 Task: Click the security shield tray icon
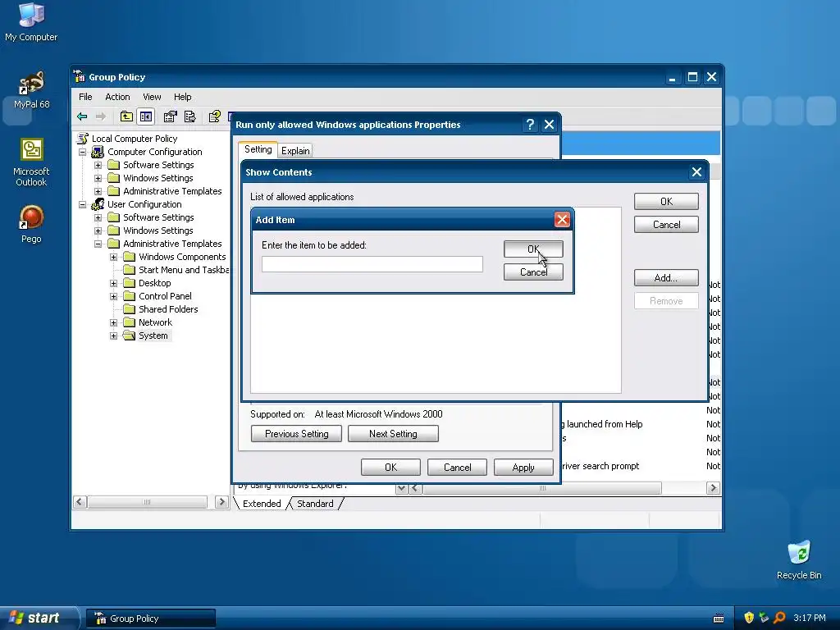click(x=749, y=618)
